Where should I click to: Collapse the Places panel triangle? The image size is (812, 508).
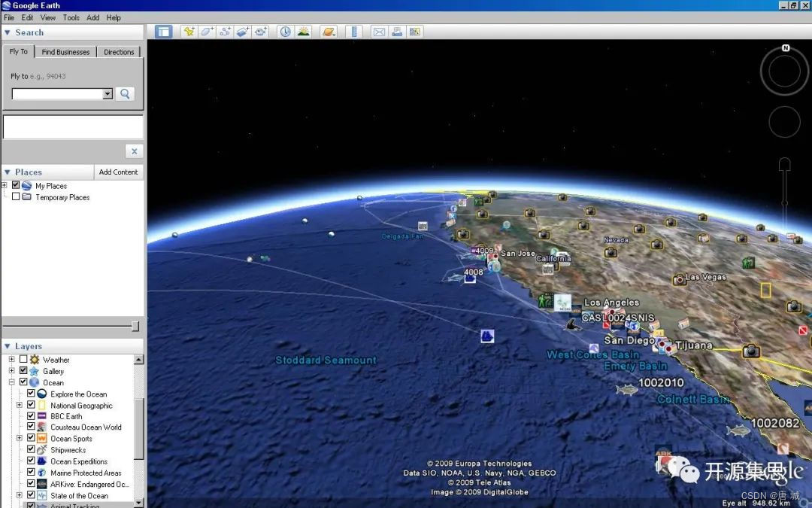click(8, 172)
